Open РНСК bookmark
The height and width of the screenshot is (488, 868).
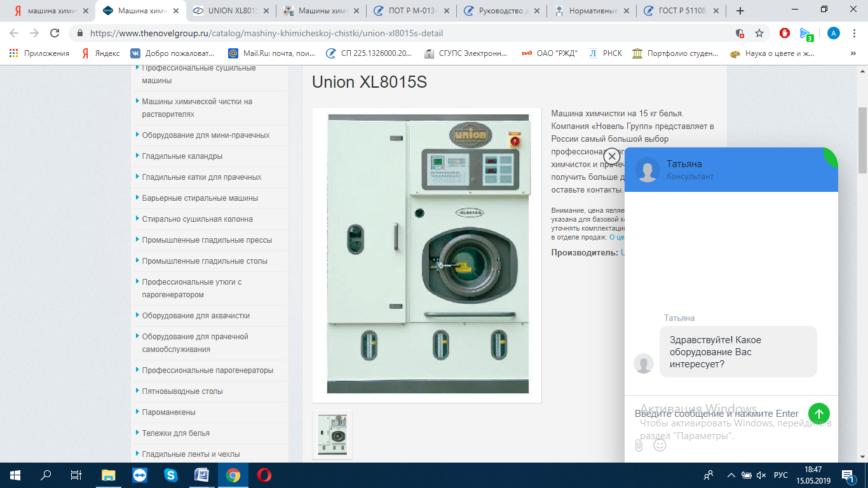[606, 53]
